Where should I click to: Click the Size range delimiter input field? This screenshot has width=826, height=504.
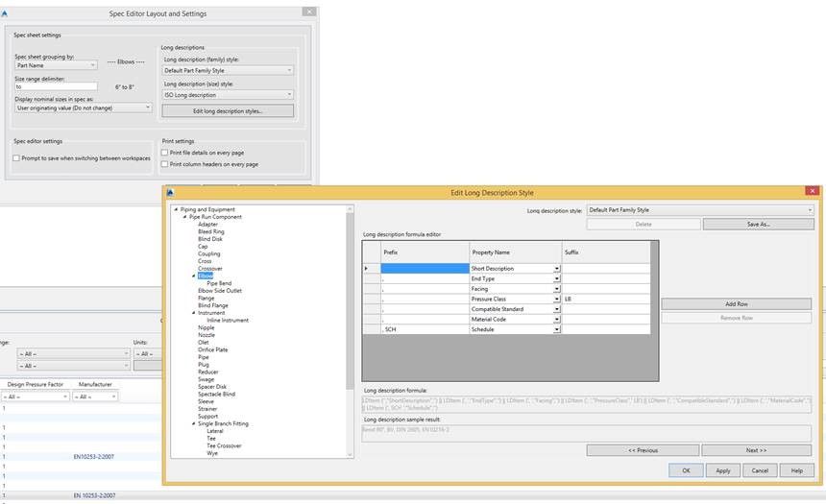point(56,86)
